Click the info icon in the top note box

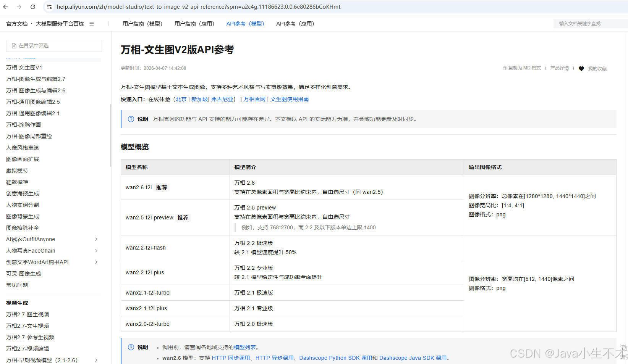pos(131,119)
